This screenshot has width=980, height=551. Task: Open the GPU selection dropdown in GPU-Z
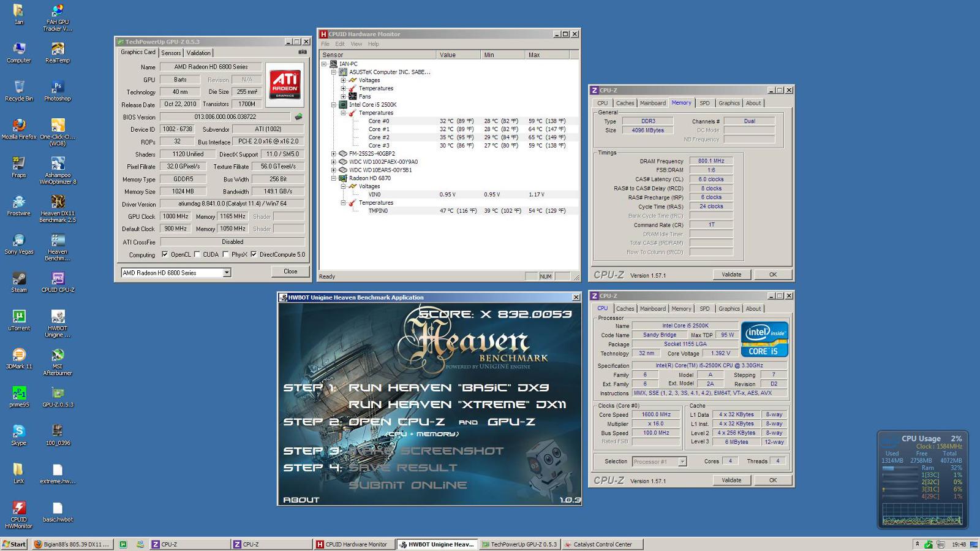pos(227,273)
